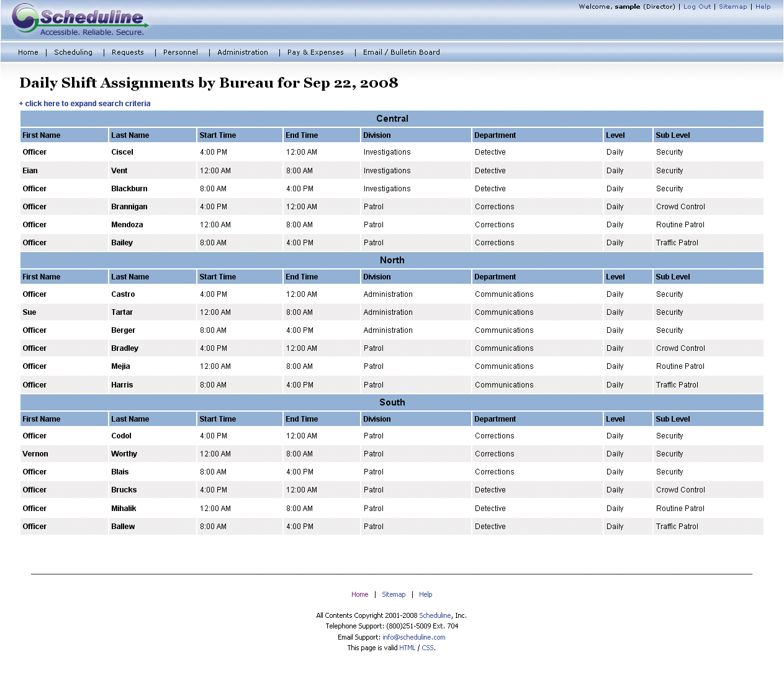Email support via the info@scheduline.com link
This screenshot has width=784, height=693.
pyautogui.click(x=413, y=636)
